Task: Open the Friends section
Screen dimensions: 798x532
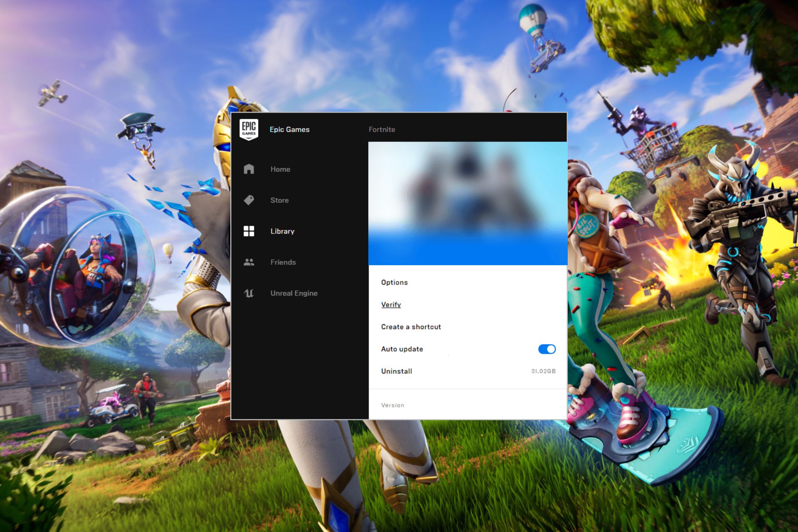Action: 283,262
